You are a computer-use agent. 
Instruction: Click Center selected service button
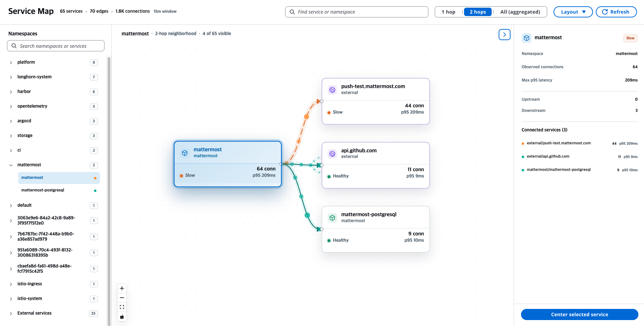(x=579, y=314)
